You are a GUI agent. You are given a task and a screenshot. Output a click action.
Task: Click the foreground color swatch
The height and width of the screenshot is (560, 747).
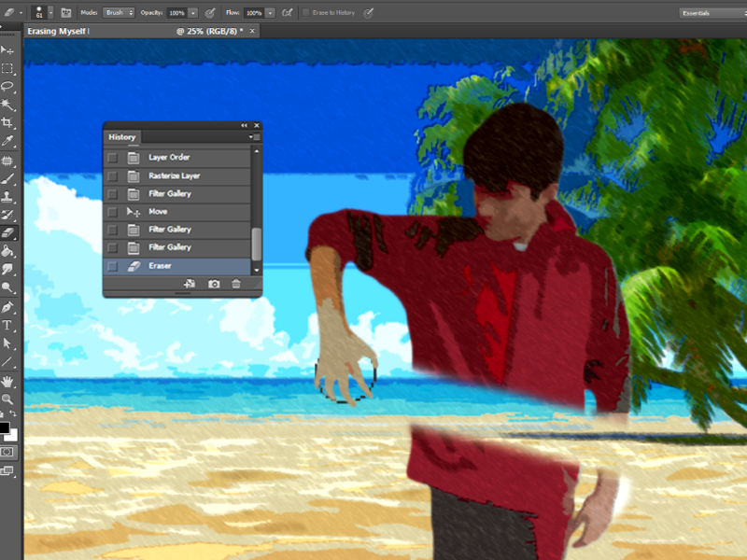pyautogui.click(x=5, y=427)
